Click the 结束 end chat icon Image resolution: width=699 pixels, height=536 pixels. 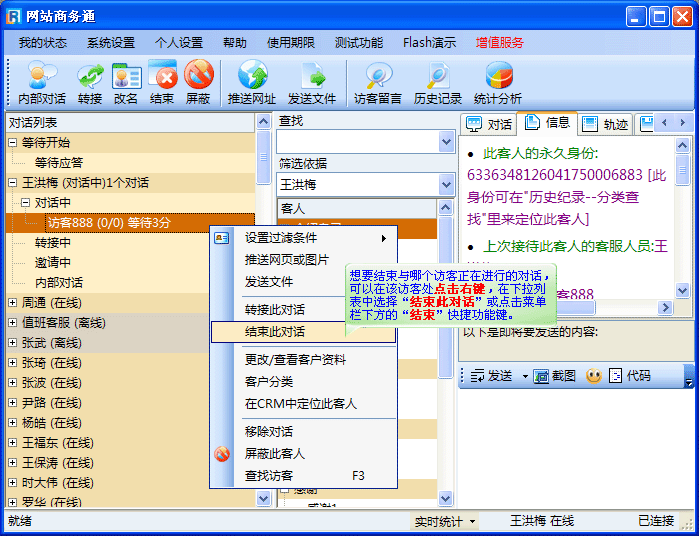(162, 76)
